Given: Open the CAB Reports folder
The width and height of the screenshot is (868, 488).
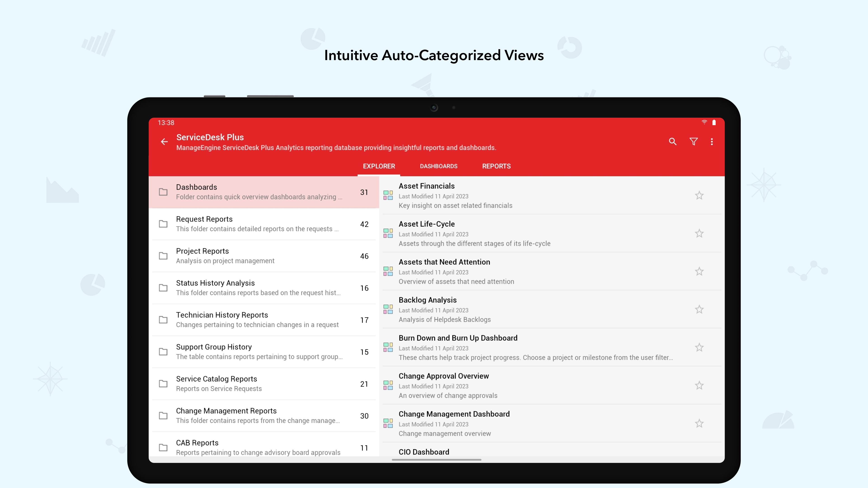Looking at the screenshot, I should pyautogui.click(x=264, y=445).
